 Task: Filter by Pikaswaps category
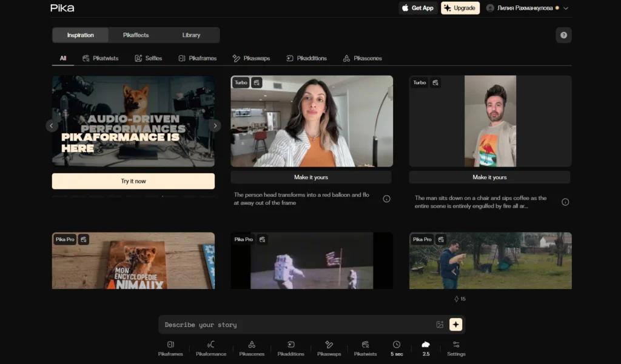click(251, 58)
